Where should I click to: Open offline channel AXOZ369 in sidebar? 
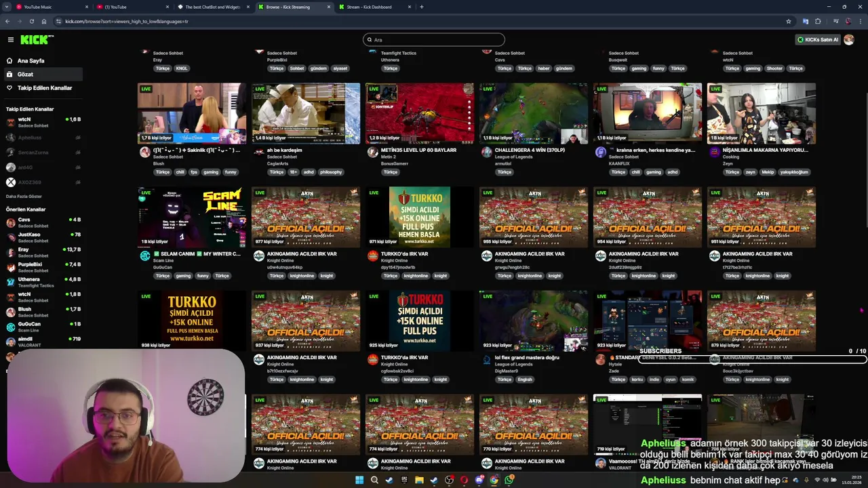pos(43,182)
